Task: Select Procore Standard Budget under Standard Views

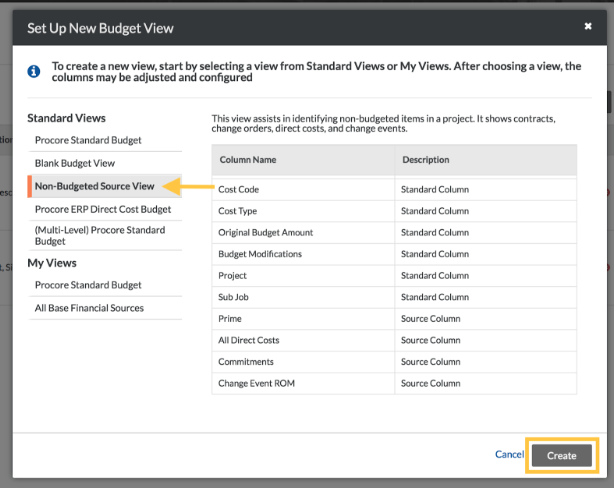Action: [x=105, y=140]
